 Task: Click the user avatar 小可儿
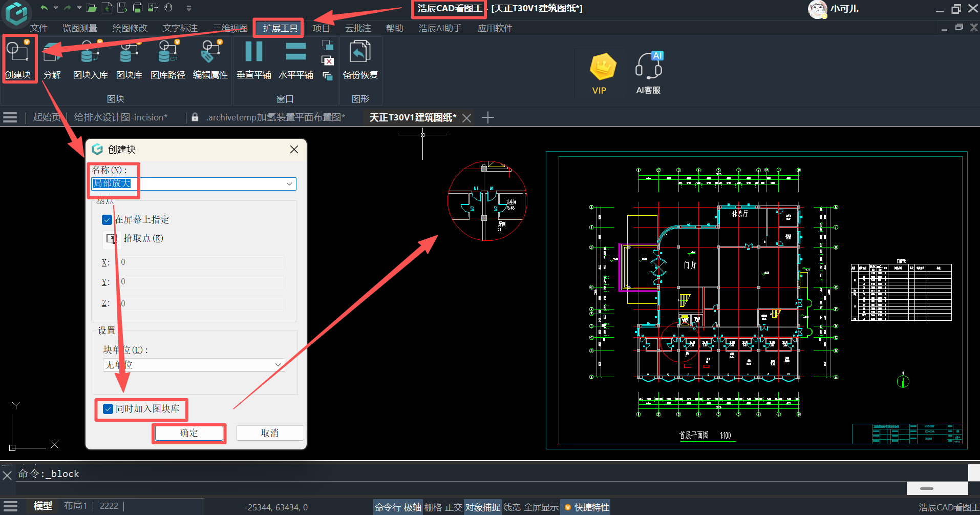click(x=817, y=9)
